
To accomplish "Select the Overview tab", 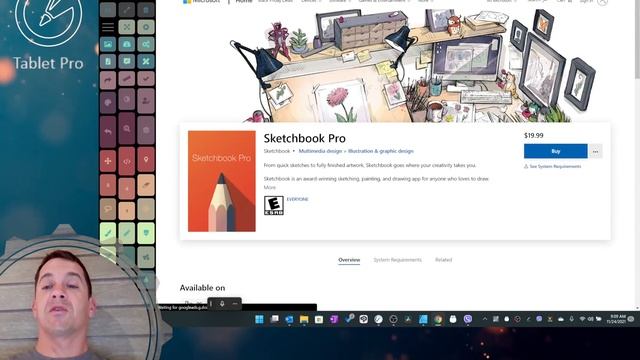I will [x=349, y=260].
